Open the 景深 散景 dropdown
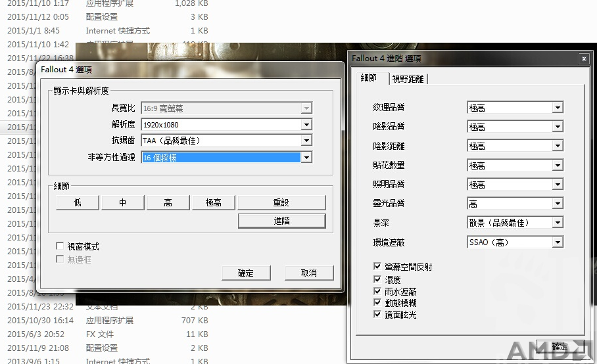This screenshot has height=364, width=597. (558, 223)
